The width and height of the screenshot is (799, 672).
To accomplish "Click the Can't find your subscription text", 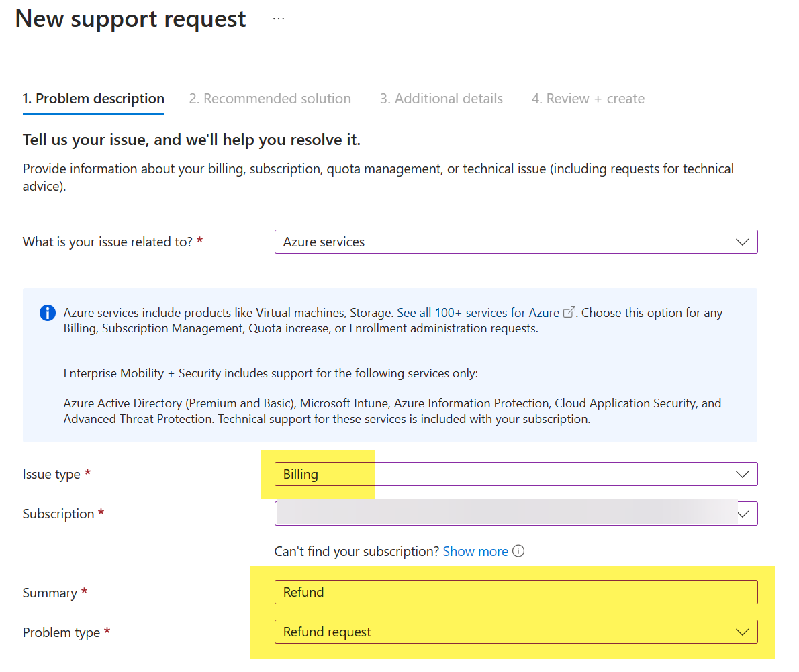I will click(x=357, y=551).
